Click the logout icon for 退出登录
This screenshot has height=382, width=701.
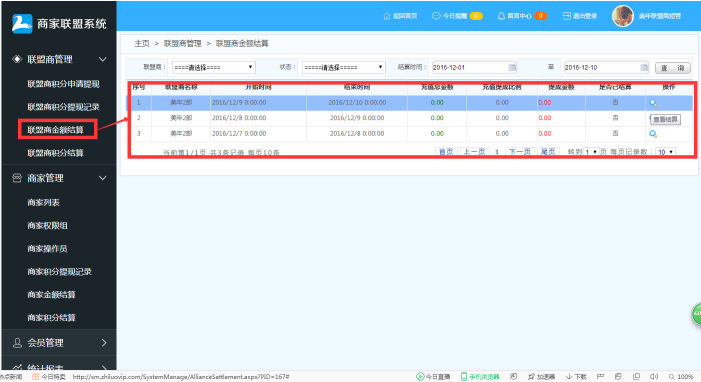point(566,16)
